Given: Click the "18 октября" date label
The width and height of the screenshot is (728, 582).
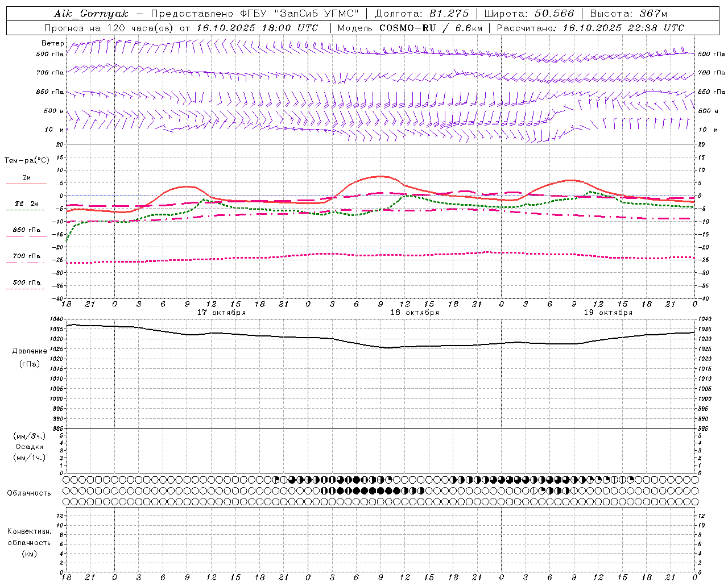Looking at the screenshot, I should click(415, 313).
